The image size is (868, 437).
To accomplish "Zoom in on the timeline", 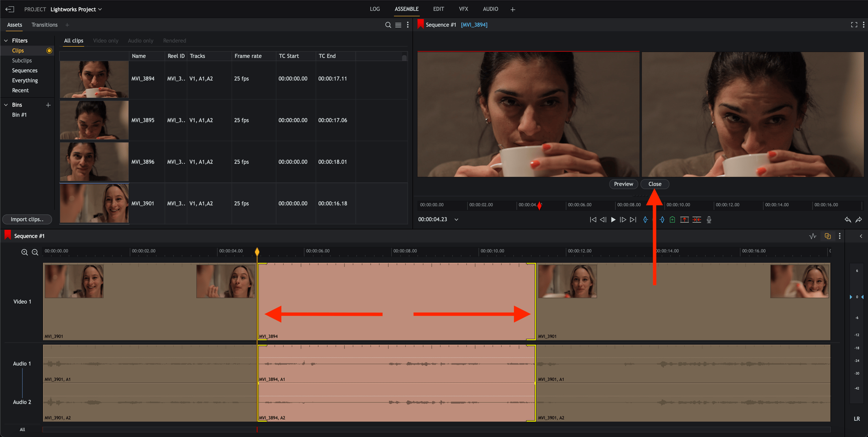I will 24,252.
